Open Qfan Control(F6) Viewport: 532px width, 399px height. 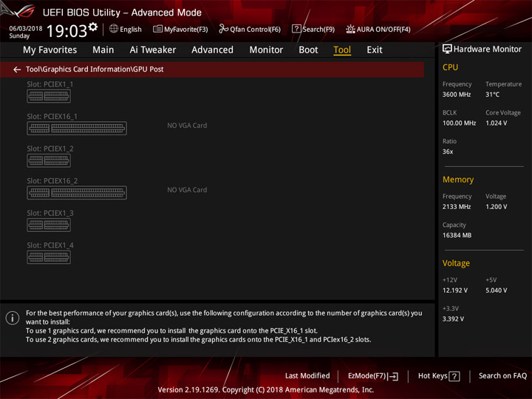tap(250, 29)
